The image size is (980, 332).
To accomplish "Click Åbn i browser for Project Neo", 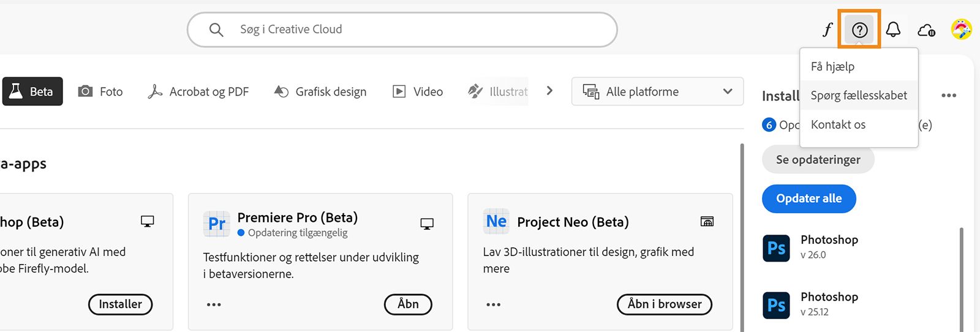I will 665,304.
